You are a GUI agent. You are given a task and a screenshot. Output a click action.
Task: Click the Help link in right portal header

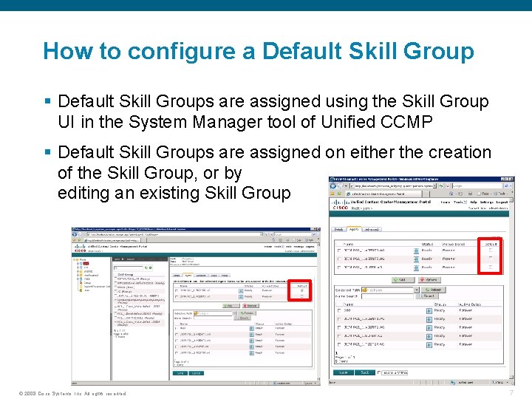pyautogui.click(x=474, y=202)
